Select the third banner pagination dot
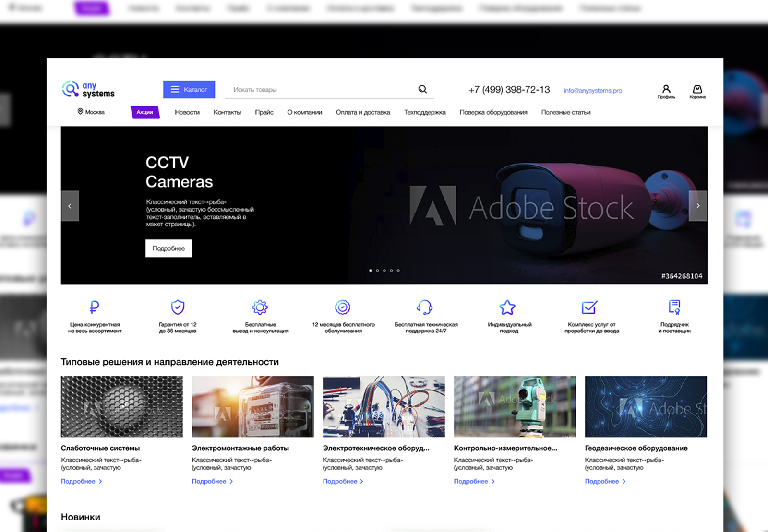Viewport: 768px width, 532px height. click(x=384, y=271)
